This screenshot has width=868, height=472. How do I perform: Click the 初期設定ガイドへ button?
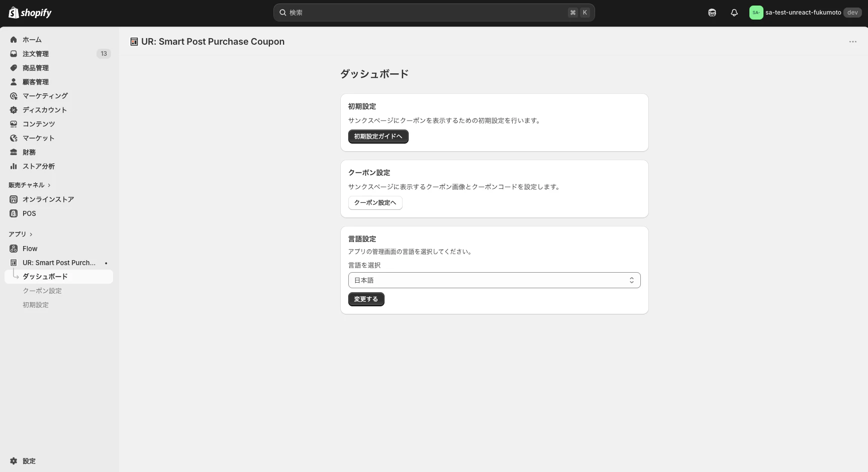pos(378,137)
